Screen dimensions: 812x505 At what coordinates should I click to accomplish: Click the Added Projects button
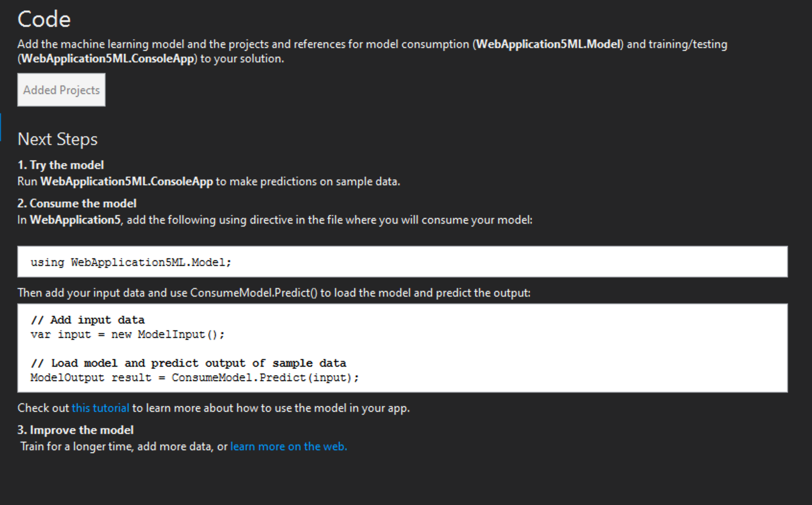(x=61, y=89)
